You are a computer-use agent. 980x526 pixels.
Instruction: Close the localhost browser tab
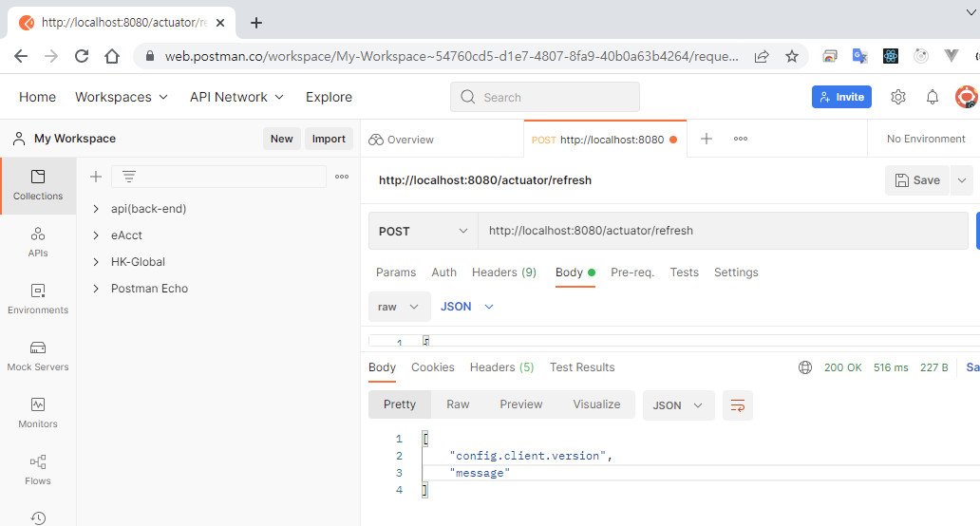coord(220,23)
